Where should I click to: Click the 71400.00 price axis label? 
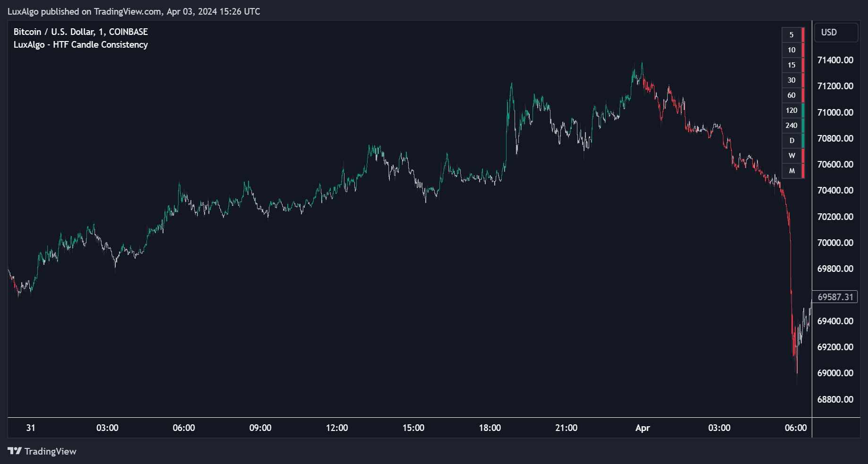click(x=835, y=60)
